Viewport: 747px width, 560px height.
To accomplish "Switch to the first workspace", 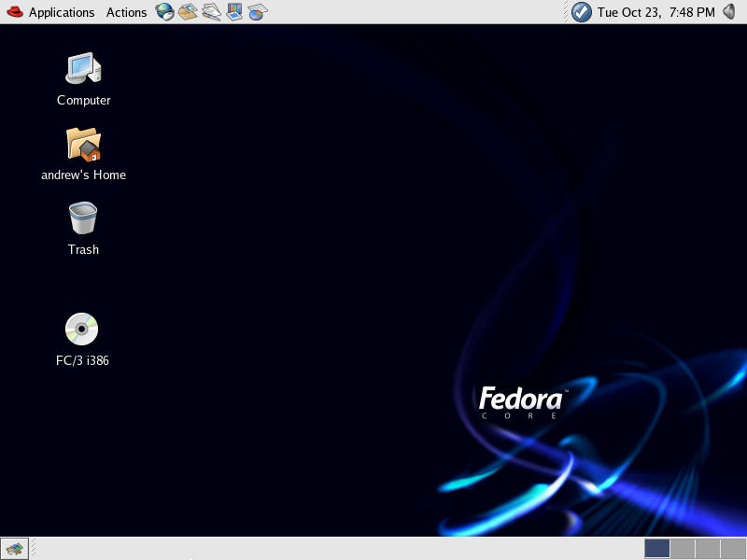I will point(657,549).
